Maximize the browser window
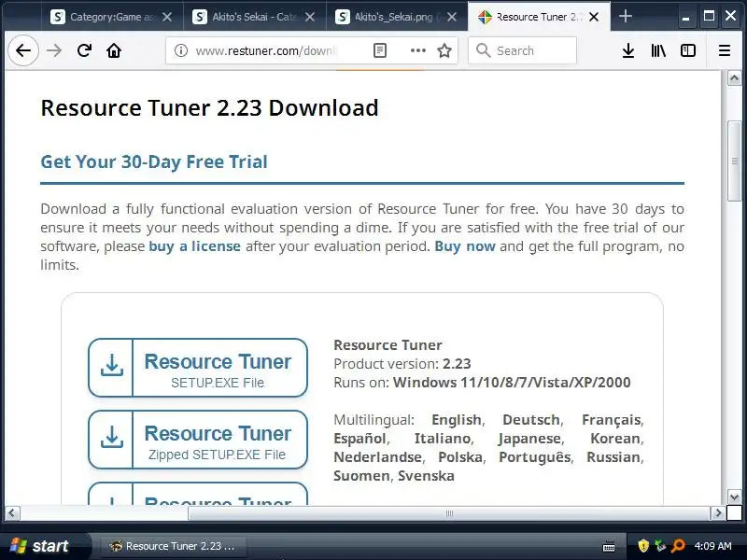The image size is (747, 560). coord(709,16)
